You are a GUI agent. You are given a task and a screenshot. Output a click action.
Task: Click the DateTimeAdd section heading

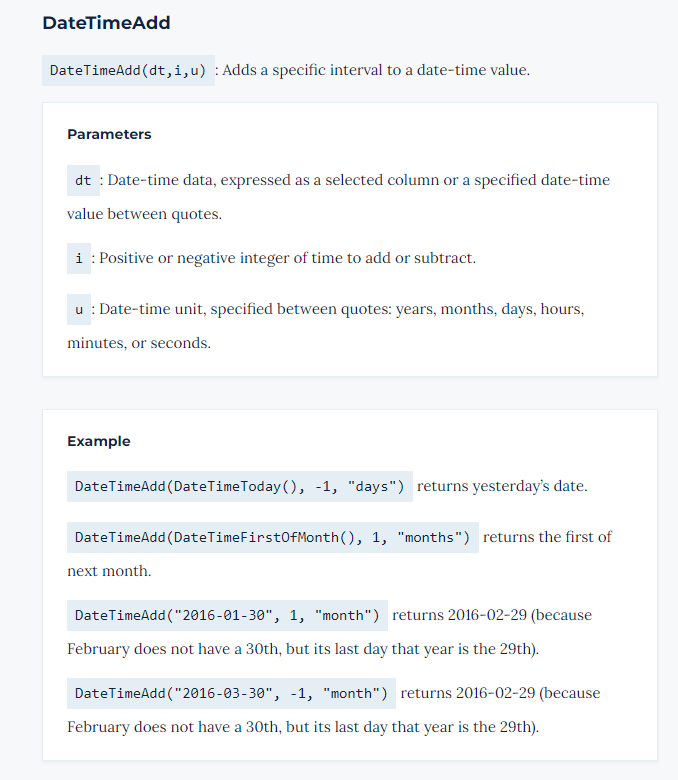coord(106,22)
